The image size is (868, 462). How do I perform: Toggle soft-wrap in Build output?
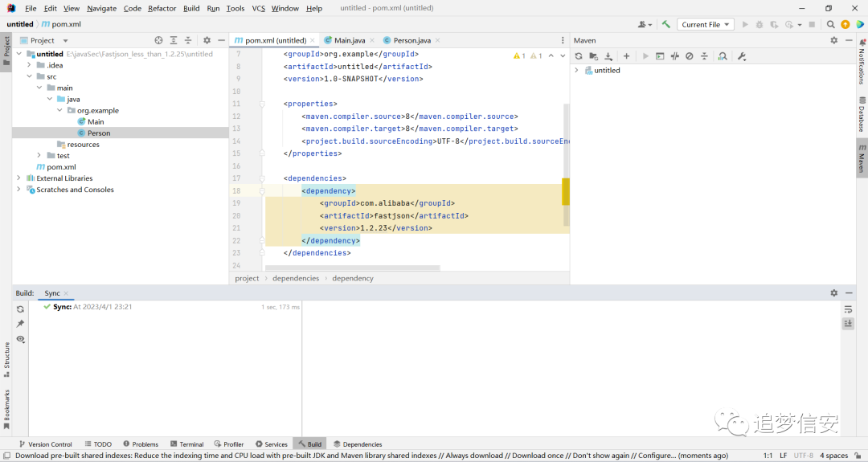coord(848,309)
